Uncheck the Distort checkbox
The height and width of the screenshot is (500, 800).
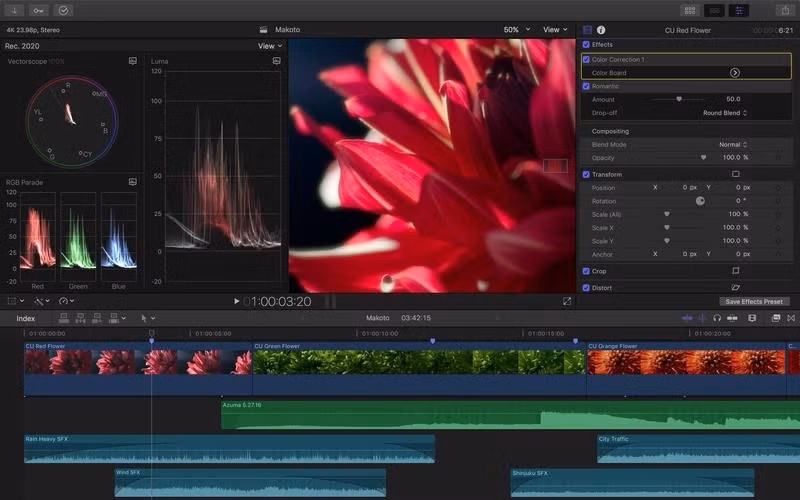pos(586,288)
